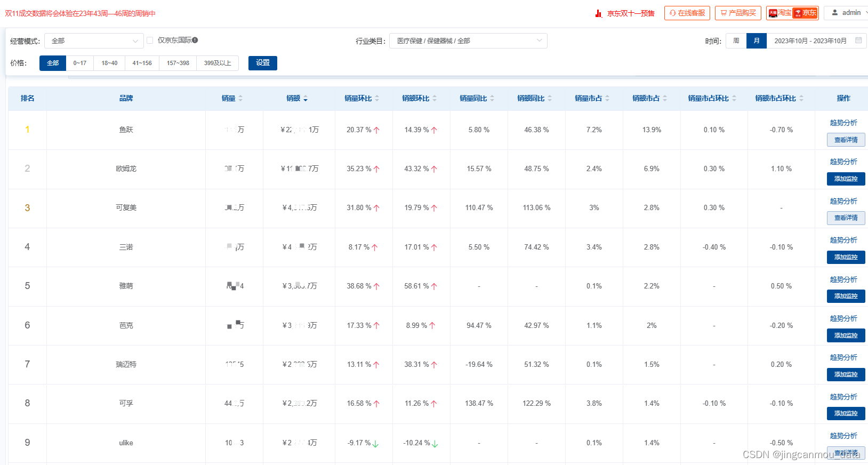
Task: Open 产品购买 purchase page
Action: (738, 13)
